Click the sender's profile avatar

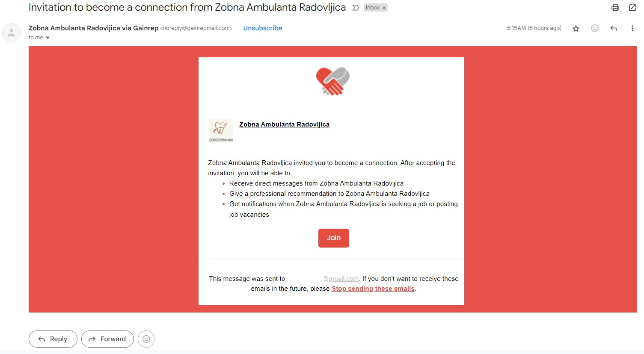tap(12, 33)
